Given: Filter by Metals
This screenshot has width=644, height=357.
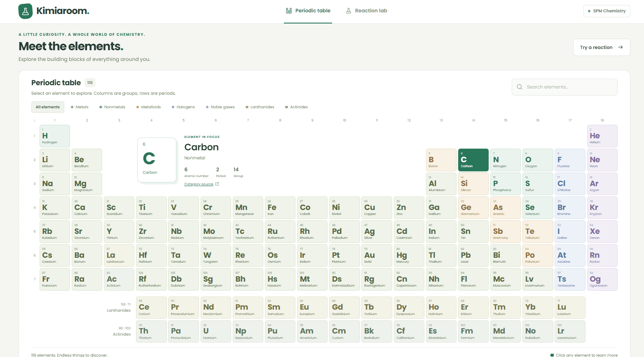Looking at the screenshot, I should 80,107.
